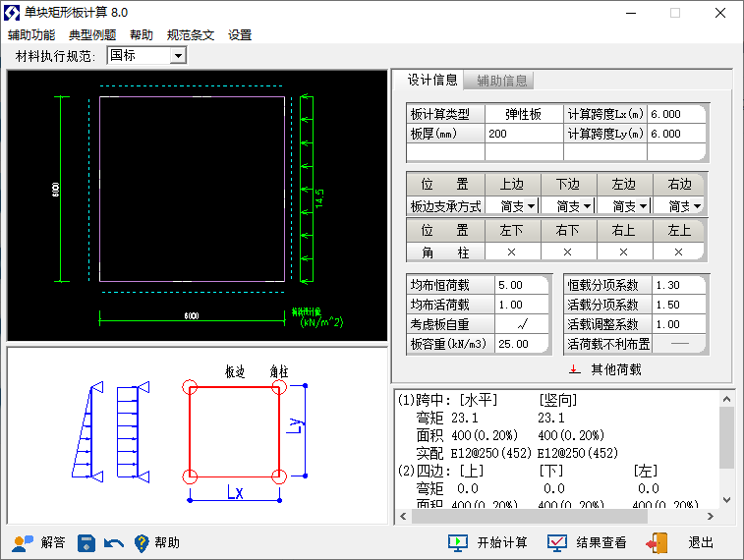Toggle the 右上 corner column mark
The image size is (744, 560).
click(623, 252)
